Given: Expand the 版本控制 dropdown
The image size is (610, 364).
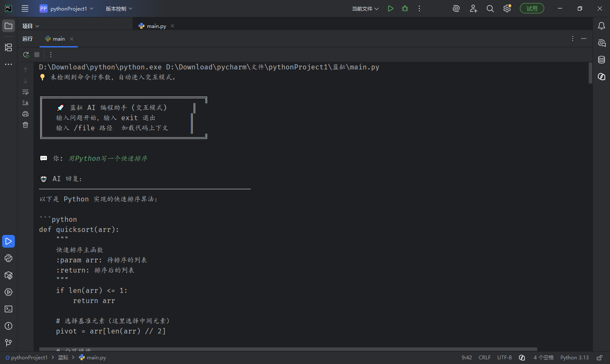Looking at the screenshot, I should (x=119, y=8).
